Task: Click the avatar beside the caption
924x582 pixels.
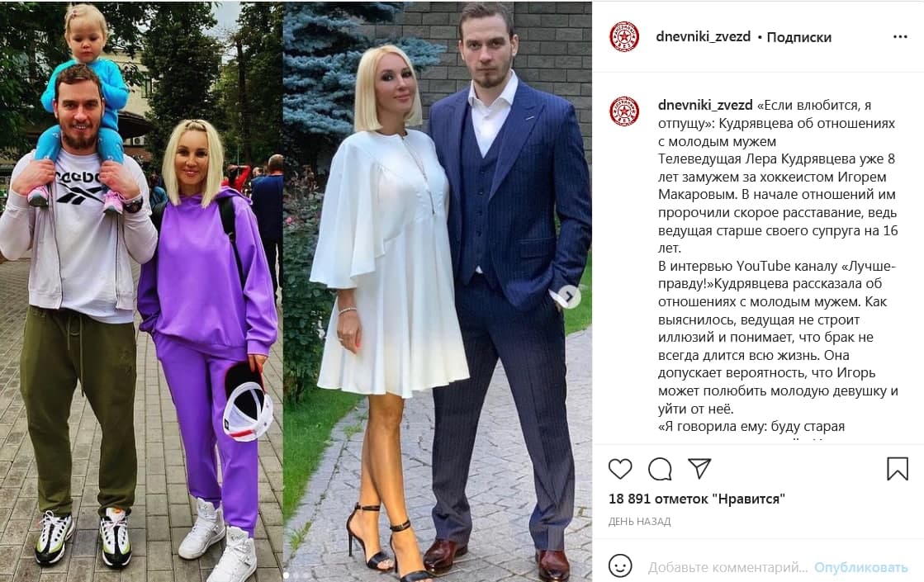Action: [624, 111]
